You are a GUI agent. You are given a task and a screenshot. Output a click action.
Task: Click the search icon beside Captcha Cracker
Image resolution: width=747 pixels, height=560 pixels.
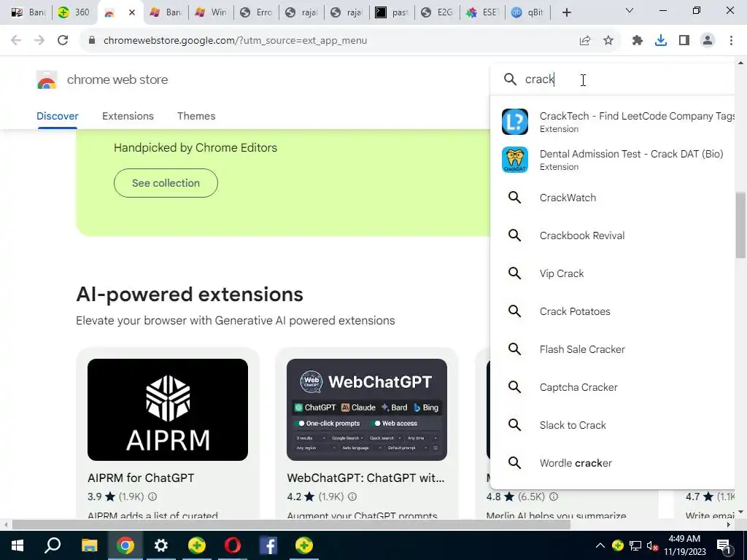coord(514,387)
